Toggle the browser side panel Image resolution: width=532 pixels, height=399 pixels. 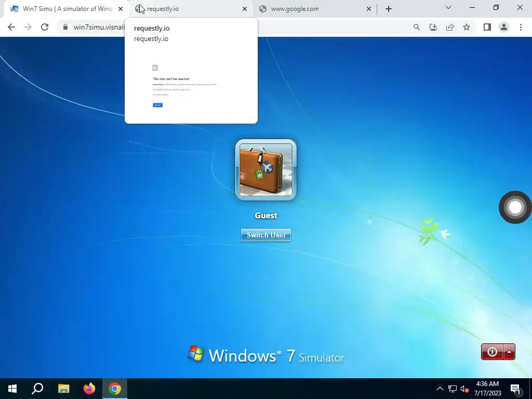click(487, 27)
